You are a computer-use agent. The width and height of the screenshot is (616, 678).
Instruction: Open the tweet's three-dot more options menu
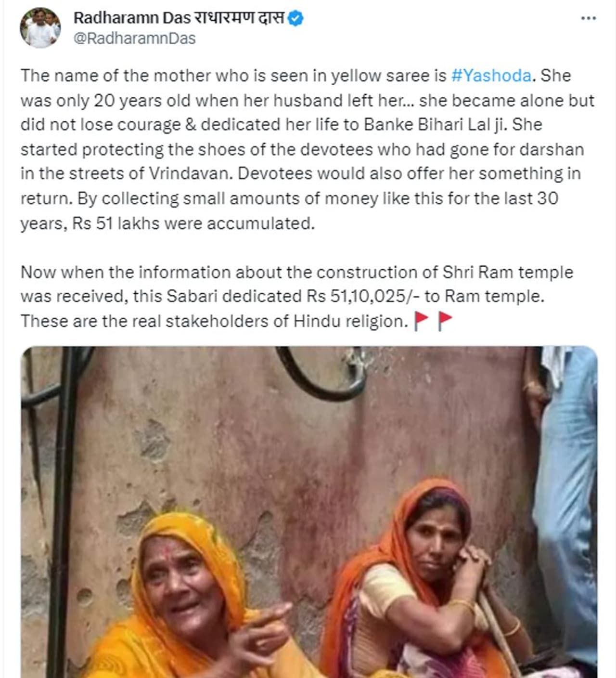click(x=588, y=19)
